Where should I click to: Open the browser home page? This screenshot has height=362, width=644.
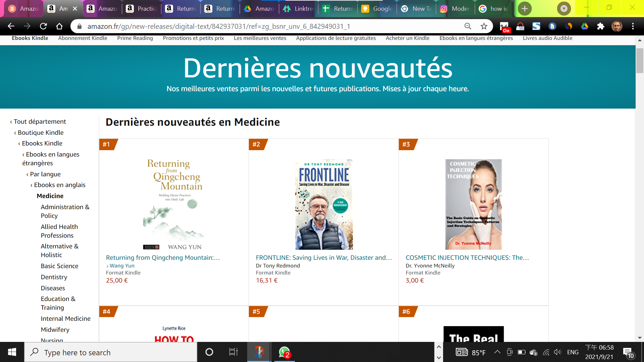click(59, 26)
